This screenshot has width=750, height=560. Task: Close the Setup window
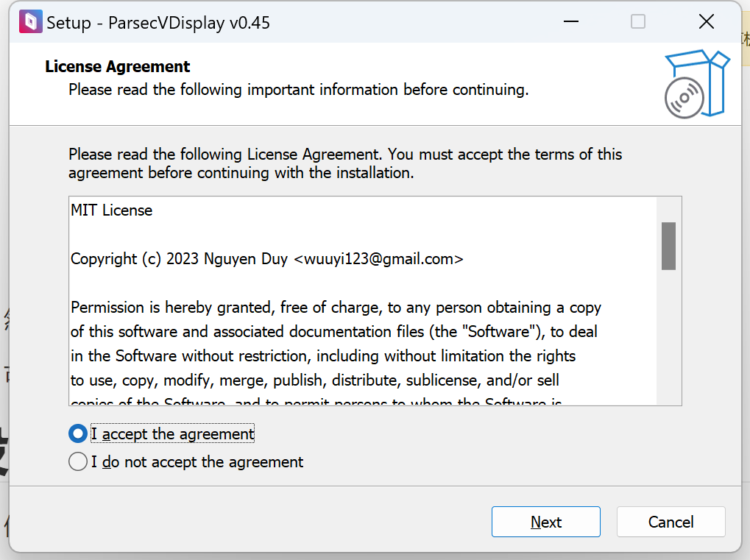click(x=707, y=21)
